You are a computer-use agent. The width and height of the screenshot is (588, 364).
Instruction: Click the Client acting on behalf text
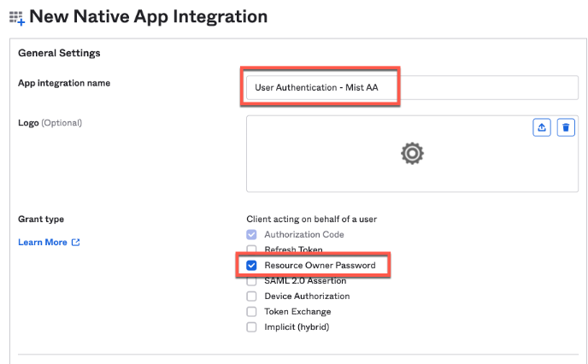pos(311,219)
